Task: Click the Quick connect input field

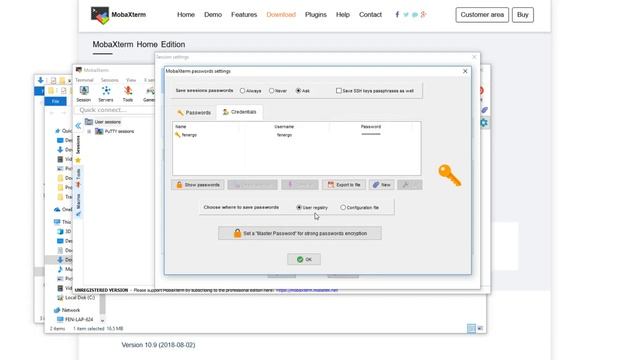Action: [x=115, y=110]
